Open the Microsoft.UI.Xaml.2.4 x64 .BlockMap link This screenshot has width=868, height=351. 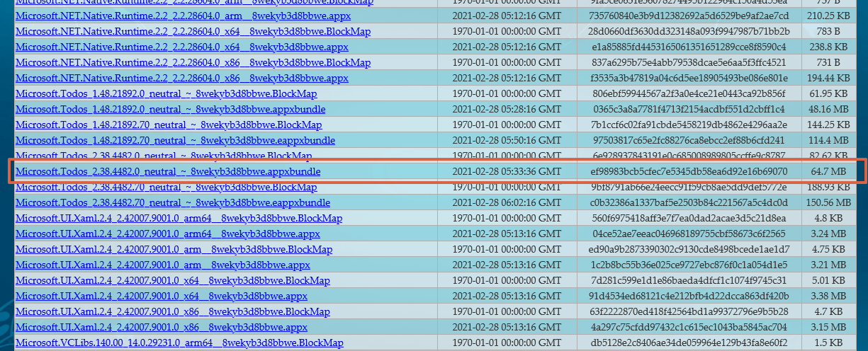coord(173,280)
